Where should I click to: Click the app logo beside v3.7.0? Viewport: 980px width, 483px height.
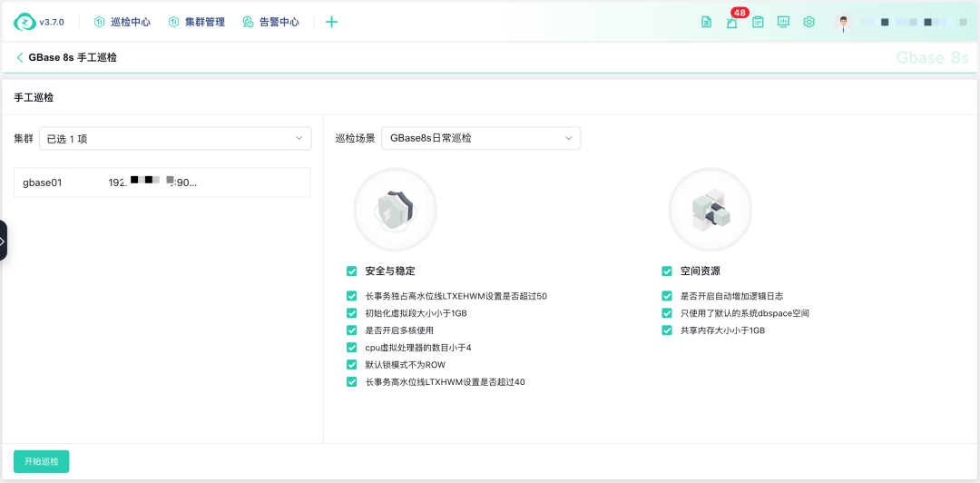(24, 22)
